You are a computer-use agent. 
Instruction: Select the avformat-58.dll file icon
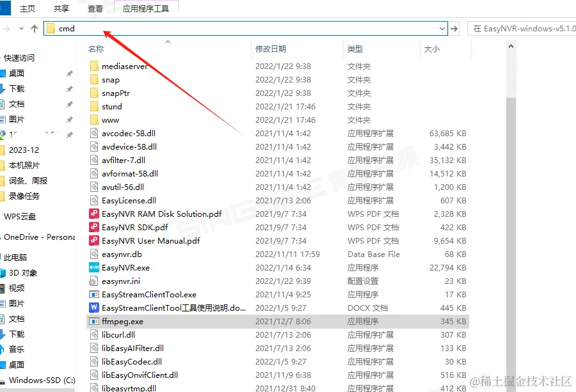94,173
